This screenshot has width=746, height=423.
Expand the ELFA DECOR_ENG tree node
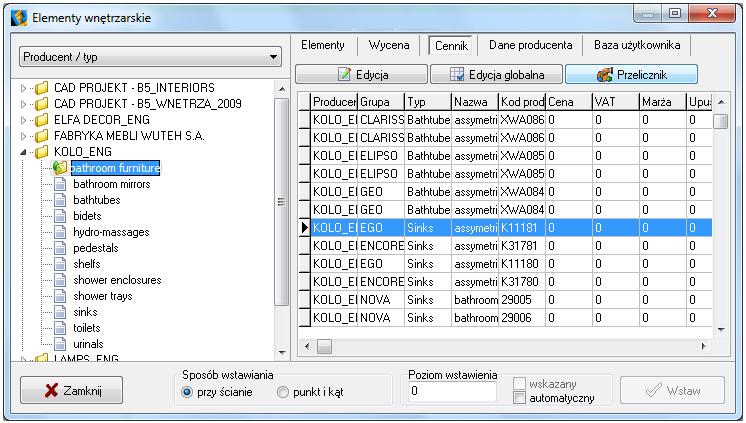[x=23, y=120]
